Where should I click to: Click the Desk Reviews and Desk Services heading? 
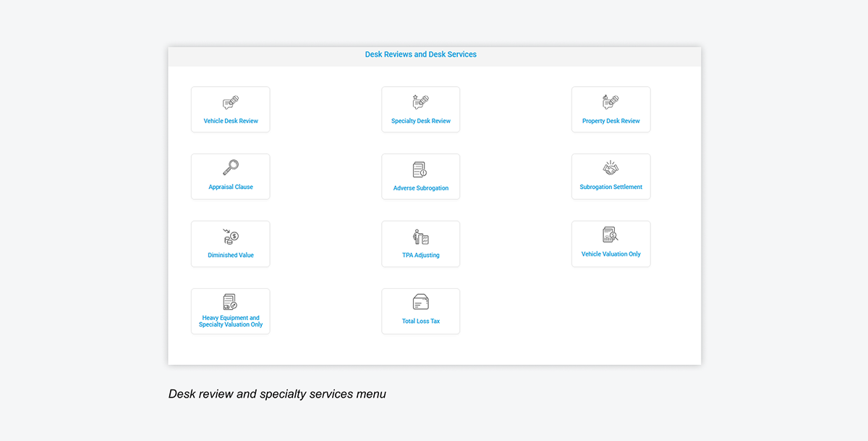(x=420, y=54)
